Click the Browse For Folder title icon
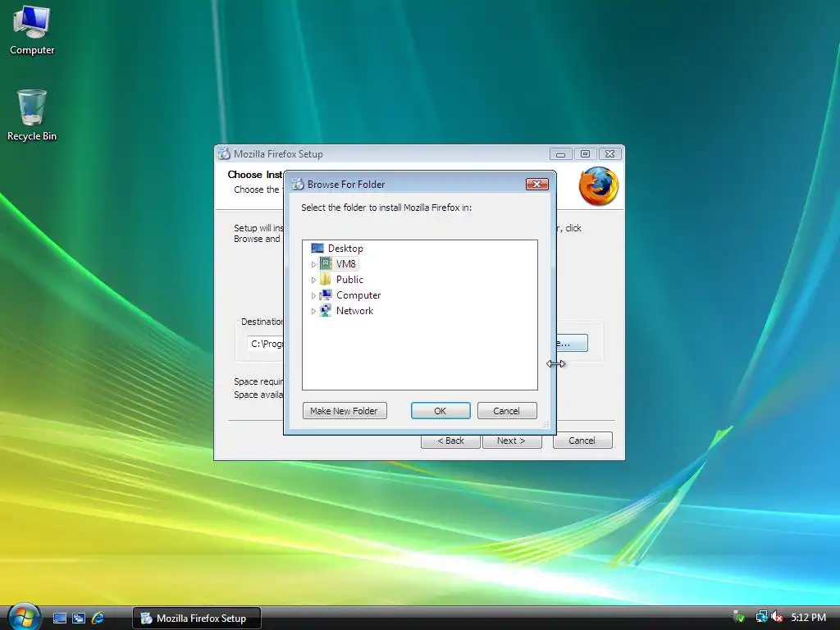Viewport: 840px width, 630px height. (x=298, y=185)
